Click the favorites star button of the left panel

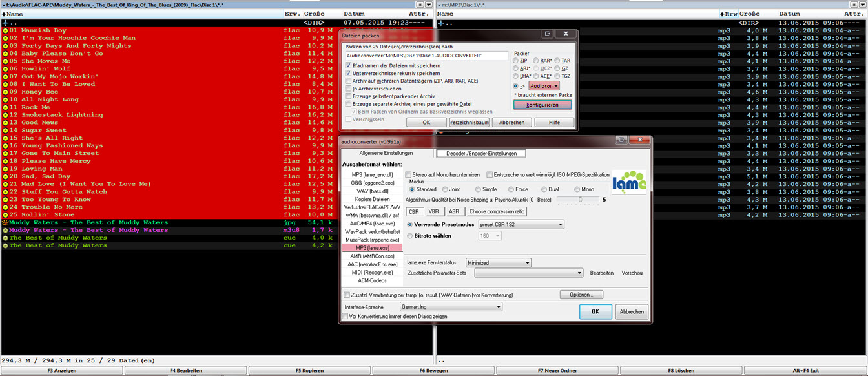pyautogui.click(x=420, y=5)
